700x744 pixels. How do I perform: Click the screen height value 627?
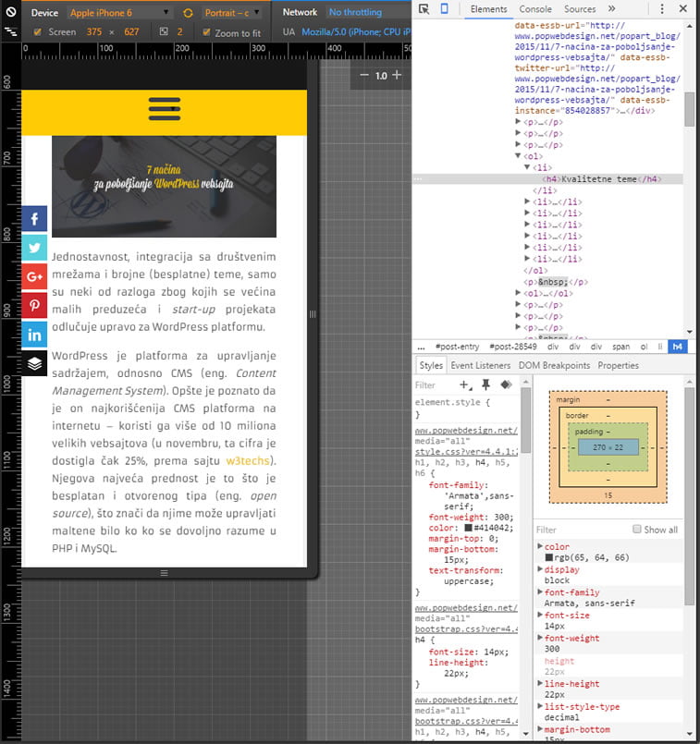coord(131,31)
